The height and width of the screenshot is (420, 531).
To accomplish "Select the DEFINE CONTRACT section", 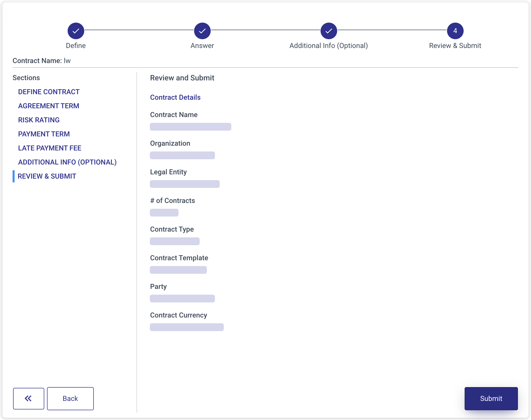I will (49, 92).
